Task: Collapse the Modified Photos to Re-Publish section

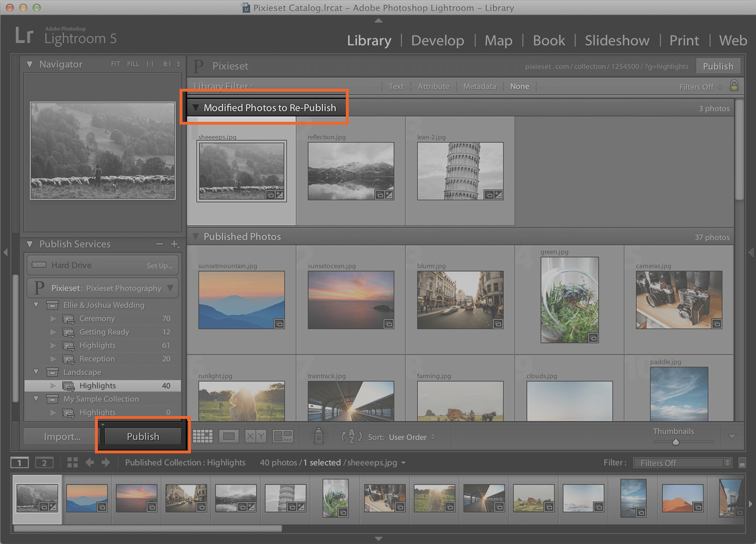Action: (x=197, y=108)
